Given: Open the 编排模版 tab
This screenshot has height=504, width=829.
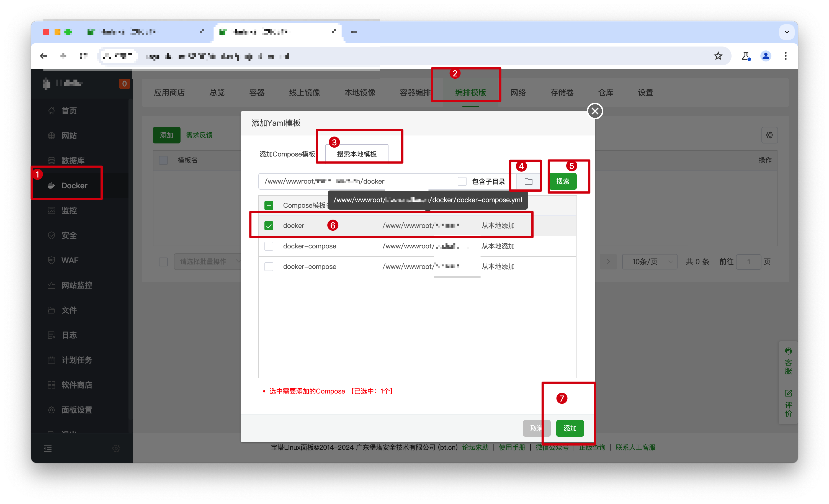Looking at the screenshot, I should (470, 92).
